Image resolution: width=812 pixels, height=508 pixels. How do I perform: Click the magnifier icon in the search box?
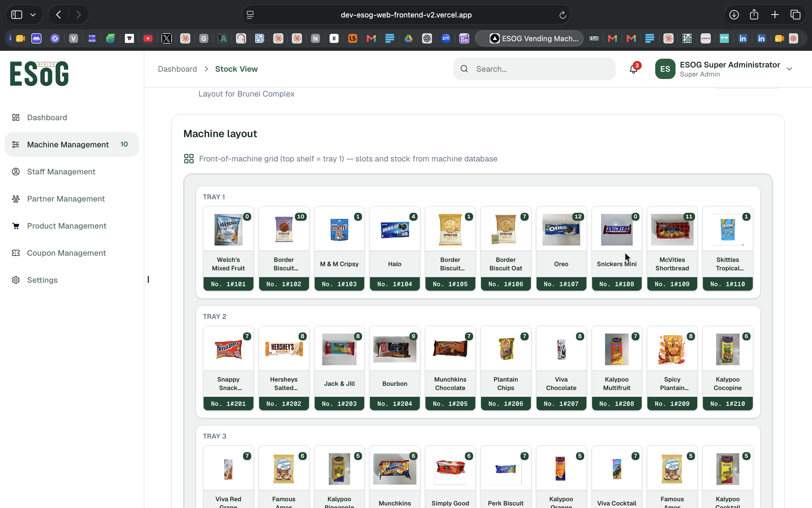click(x=464, y=69)
